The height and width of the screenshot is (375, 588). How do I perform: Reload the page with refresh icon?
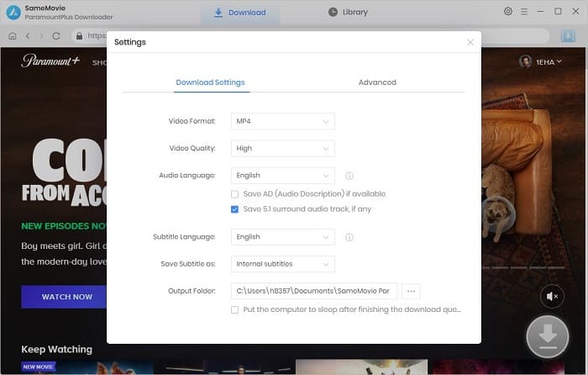coord(56,36)
